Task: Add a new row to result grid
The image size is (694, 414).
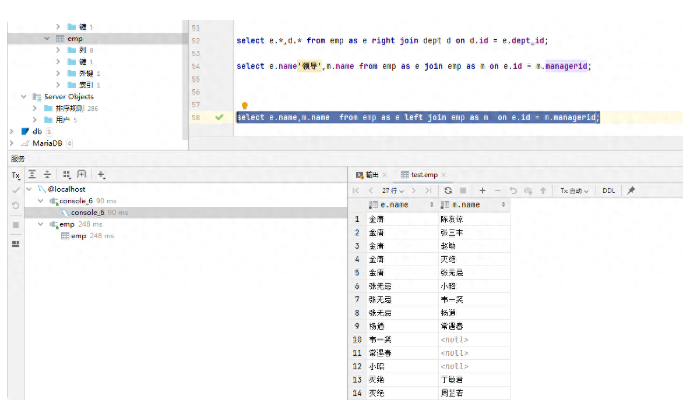Action: pos(482,190)
